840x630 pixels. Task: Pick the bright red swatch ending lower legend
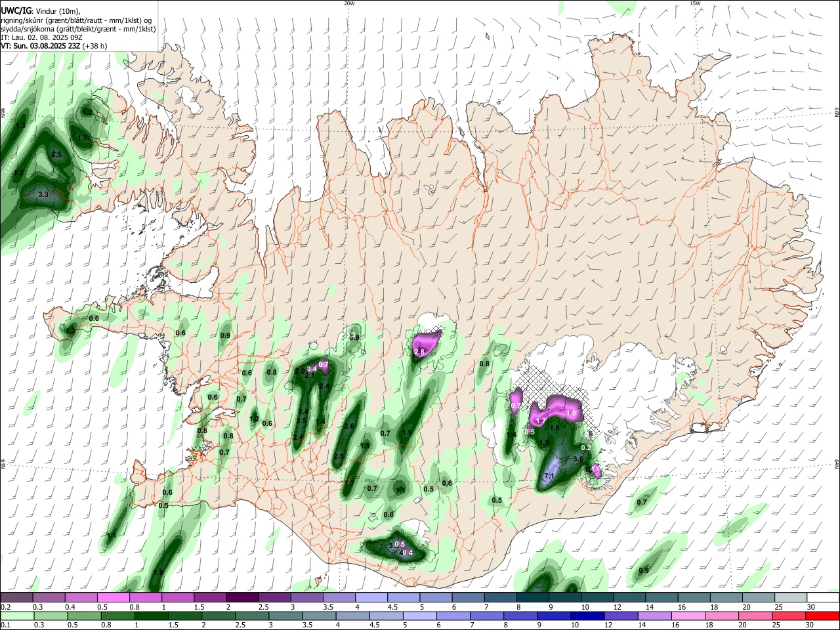(822, 616)
